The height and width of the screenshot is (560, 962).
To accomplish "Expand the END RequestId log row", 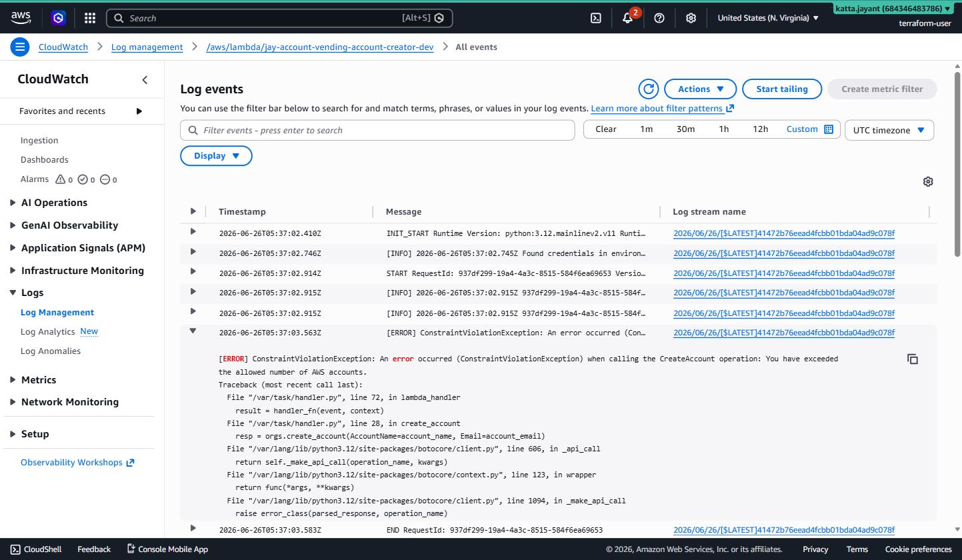I will [x=193, y=528].
